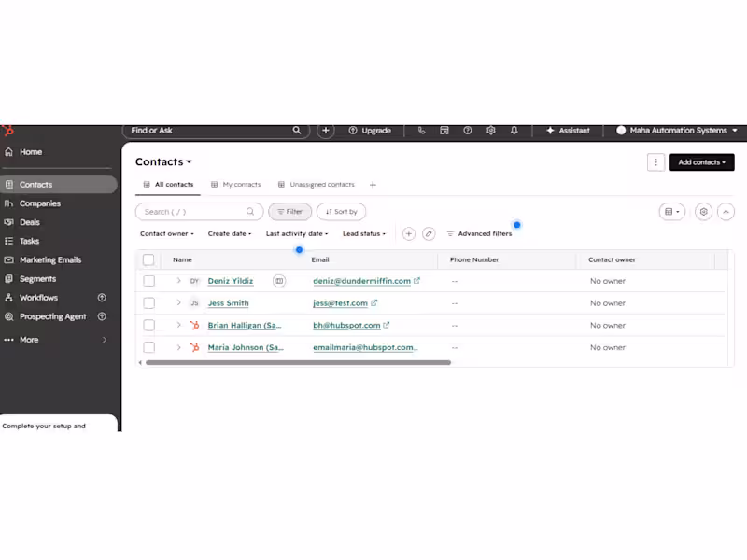
Task: Click upgrade arrow icon beside Workflows
Action: pyautogui.click(x=102, y=298)
